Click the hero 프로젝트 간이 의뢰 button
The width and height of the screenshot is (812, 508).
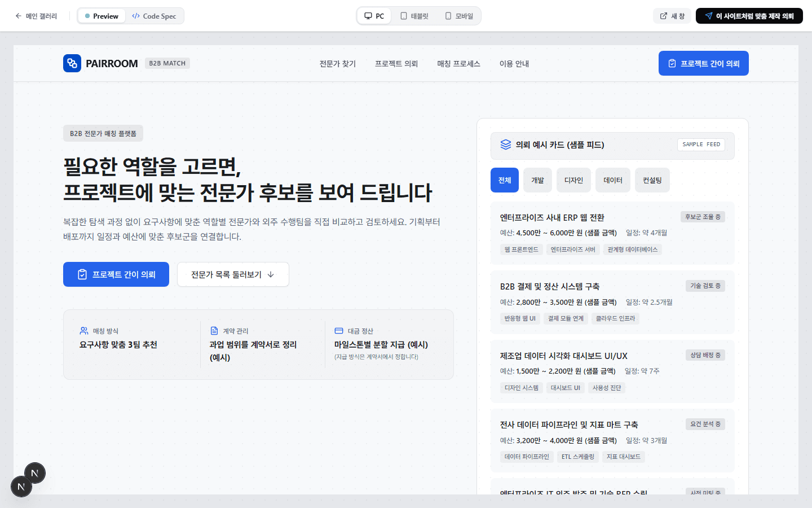(x=116, y=274)
